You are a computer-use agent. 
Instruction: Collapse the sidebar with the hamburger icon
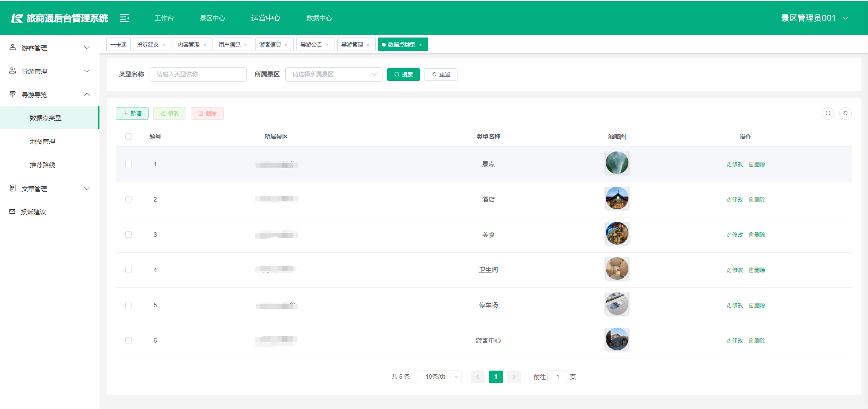pos(125,18)
